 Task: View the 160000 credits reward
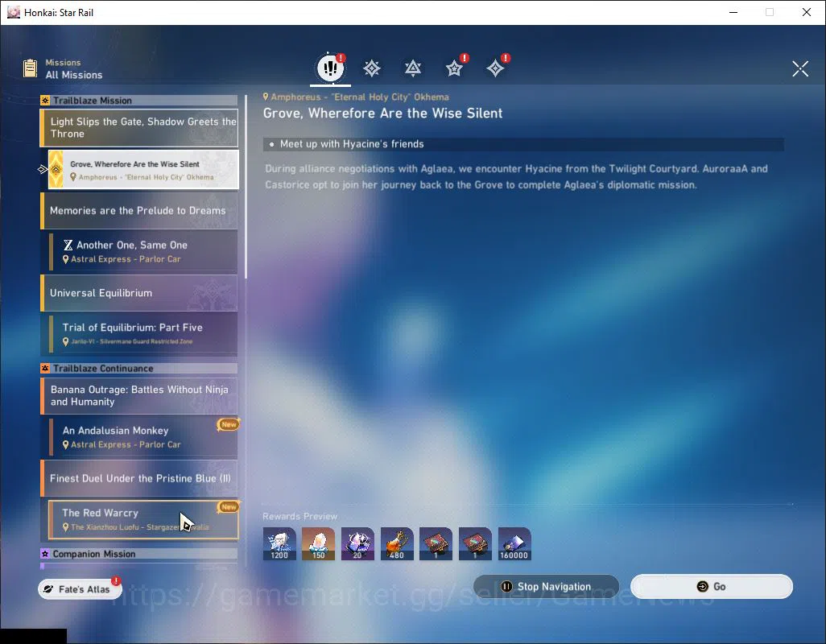[514, 544]
